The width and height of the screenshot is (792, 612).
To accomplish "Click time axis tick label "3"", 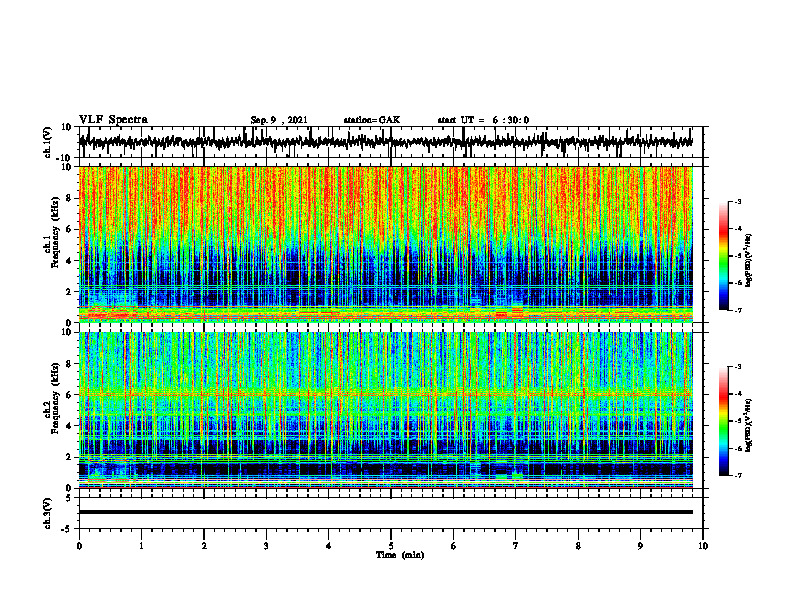I will coord(266,546).
